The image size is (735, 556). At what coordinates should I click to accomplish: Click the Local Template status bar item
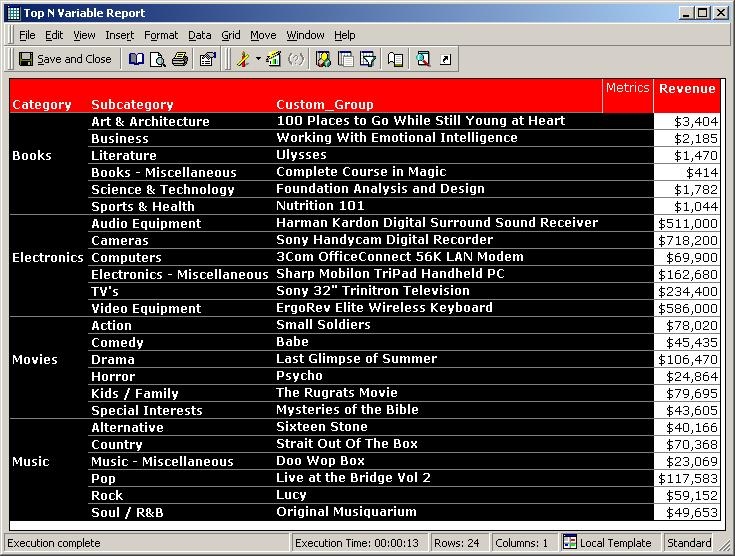point(607,543)
